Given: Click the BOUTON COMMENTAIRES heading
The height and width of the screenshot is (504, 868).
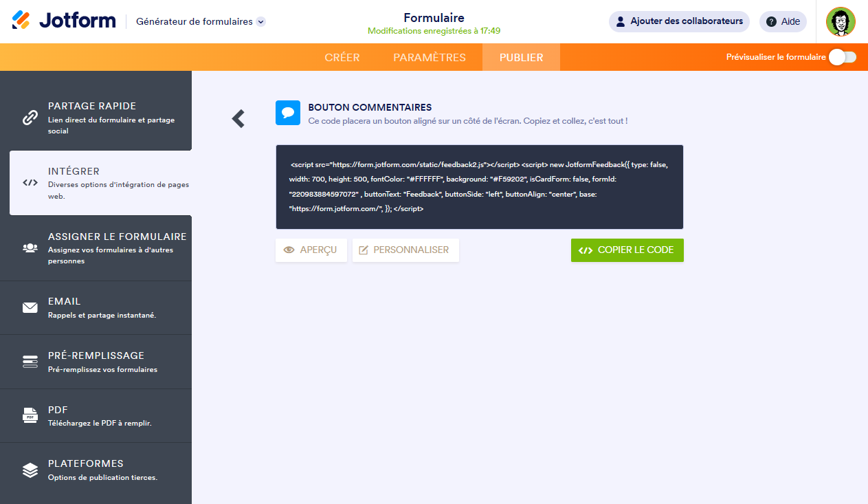Looking at the screenshot, I should coord(370,107).
